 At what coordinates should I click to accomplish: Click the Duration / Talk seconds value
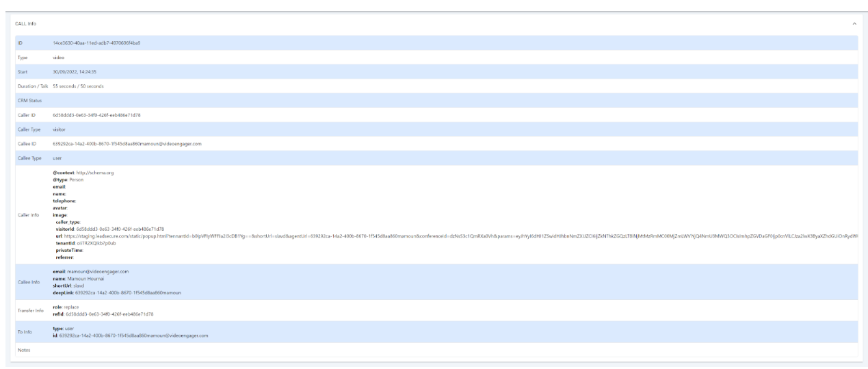pos(78,86)
